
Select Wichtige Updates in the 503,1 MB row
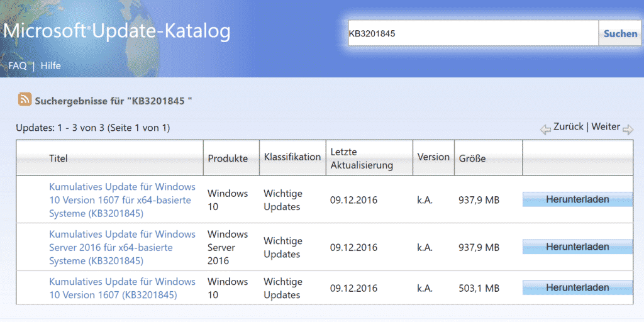pos(283,288)
